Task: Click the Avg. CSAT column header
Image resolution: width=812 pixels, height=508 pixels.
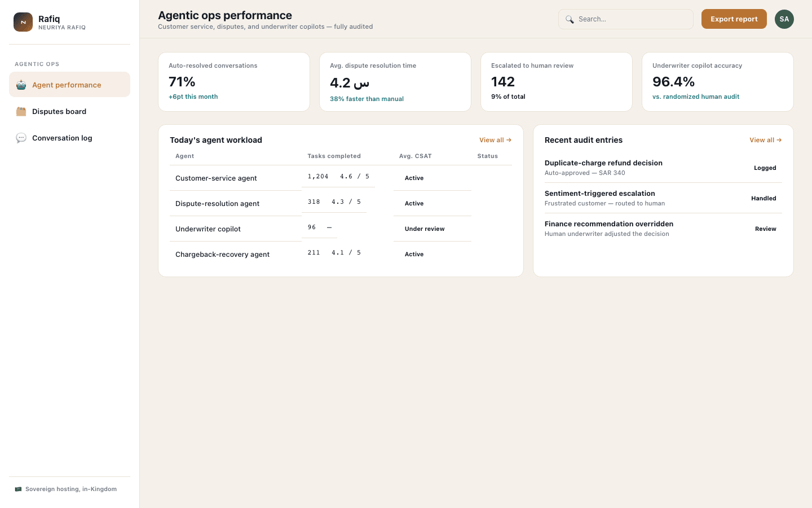Action: click(415, 156)
